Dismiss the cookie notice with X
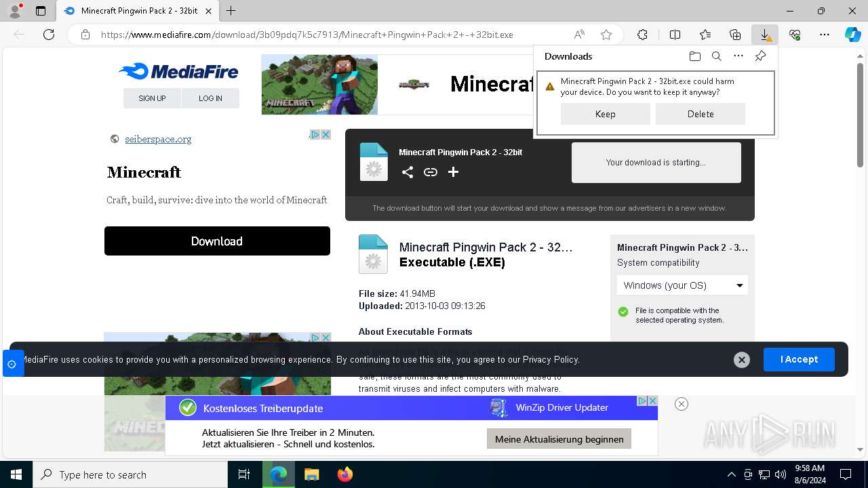 click(x=742, y=360)
